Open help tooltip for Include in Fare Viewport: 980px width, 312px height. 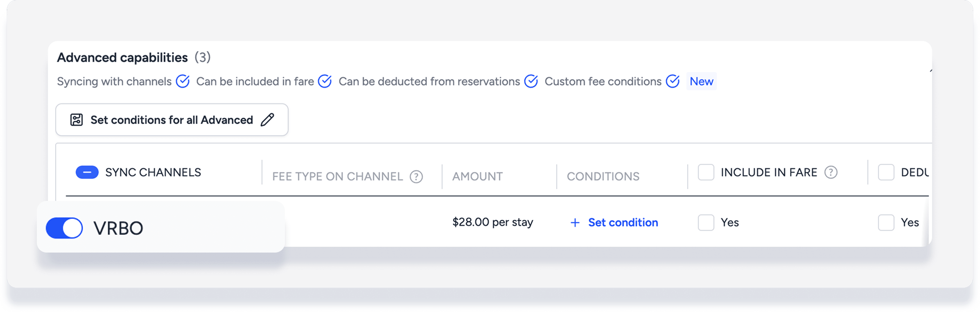(831, 173)
